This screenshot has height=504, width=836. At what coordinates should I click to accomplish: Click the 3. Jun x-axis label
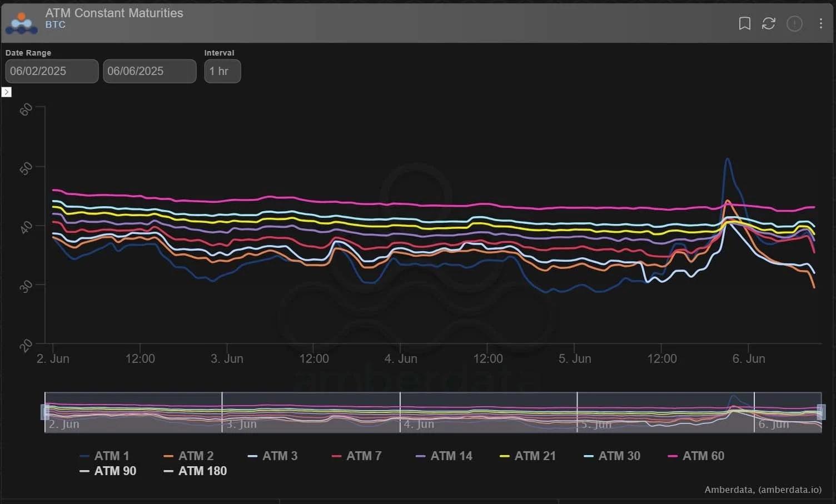click(227, 358)
